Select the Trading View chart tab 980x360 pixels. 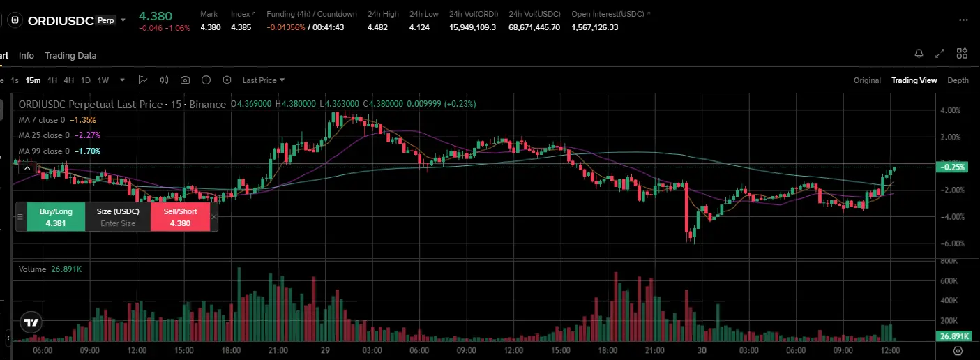point(914,80)
